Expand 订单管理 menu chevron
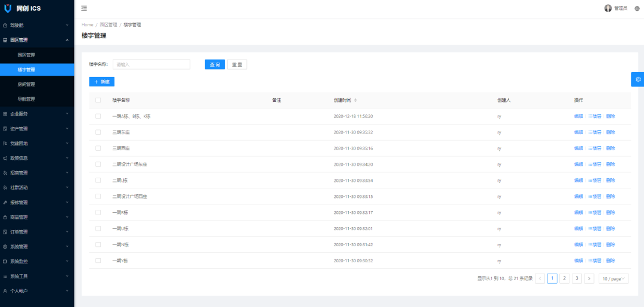 [x=67, y=232]
